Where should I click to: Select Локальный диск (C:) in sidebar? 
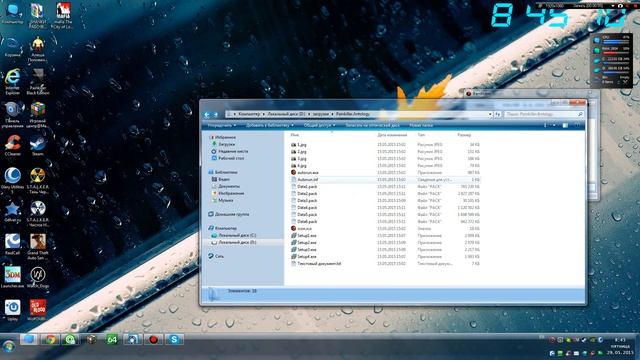pos(237,235)
